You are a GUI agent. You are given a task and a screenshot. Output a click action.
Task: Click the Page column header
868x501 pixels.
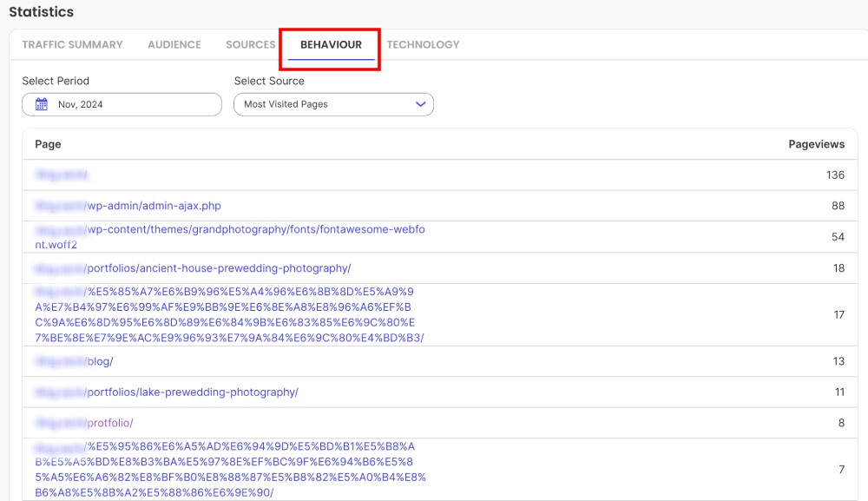[48, 144]
